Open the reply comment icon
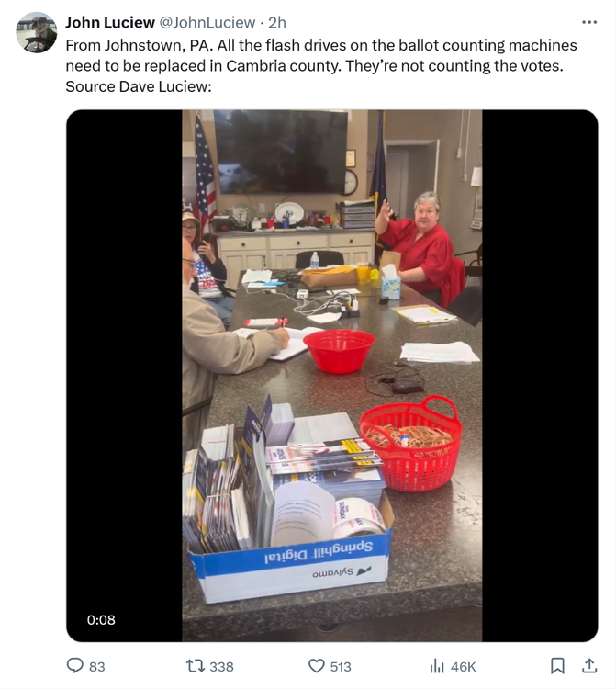This screenshot has width=616, height=689. tap(74, 666)
